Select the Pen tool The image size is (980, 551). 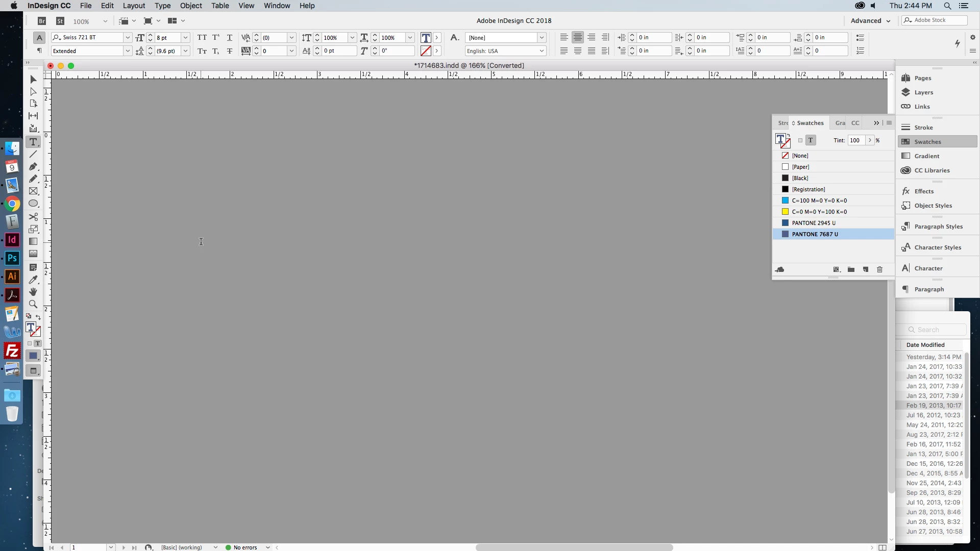coord(33,166)
